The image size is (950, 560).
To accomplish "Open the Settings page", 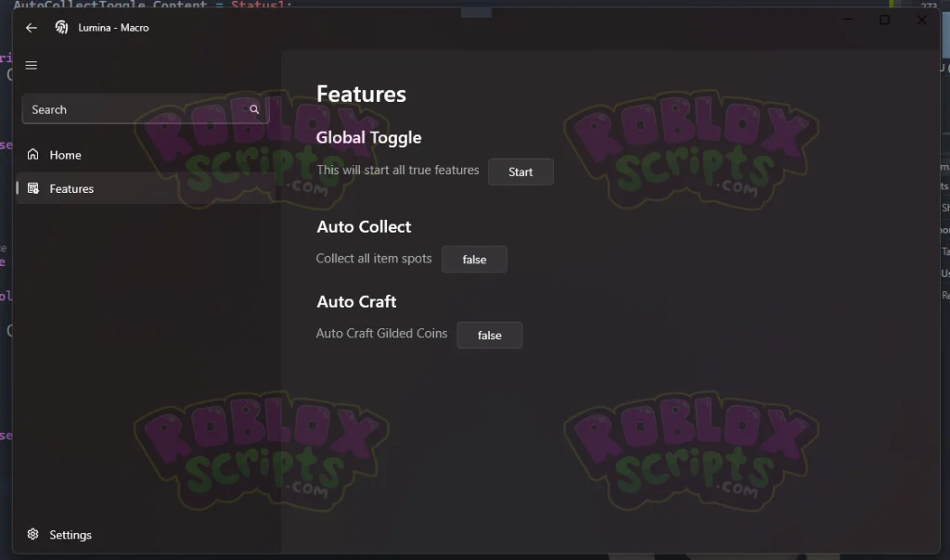I will click(146, 535).
